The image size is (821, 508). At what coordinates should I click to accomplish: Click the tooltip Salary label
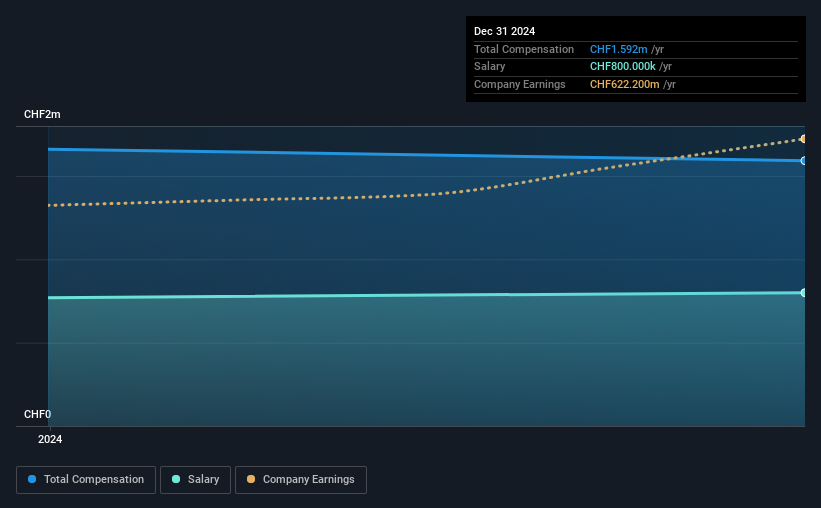[490, 67]
